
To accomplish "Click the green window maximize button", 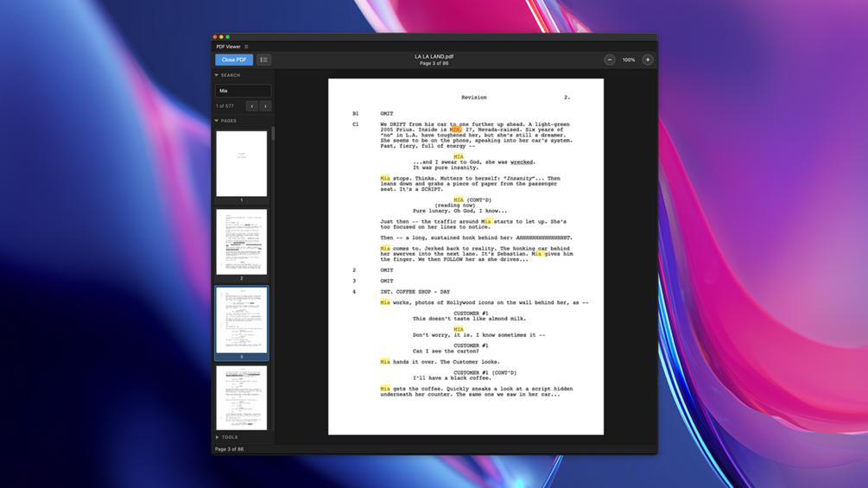I will click(227, 37).
